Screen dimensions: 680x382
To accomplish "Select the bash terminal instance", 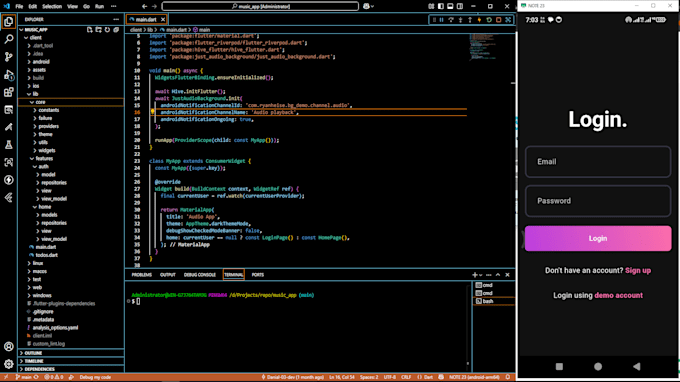I will (x=493, y=301).
